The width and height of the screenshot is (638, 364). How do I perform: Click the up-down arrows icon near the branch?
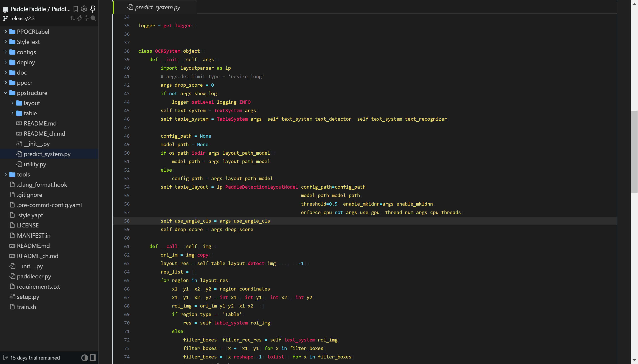(x=73, y=18)
